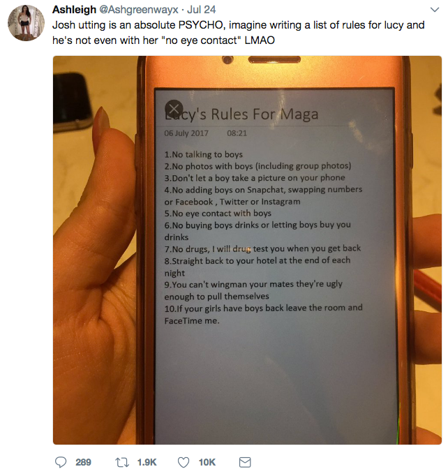The image size is (448, 476).
Task: Tap the Rules For Maga note title
Action: pos(241,114)
